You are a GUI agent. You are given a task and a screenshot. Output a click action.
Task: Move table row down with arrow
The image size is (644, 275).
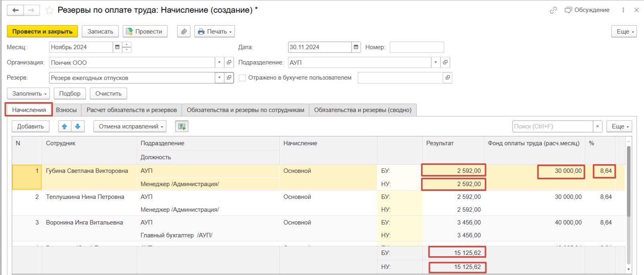click(78, 126)
